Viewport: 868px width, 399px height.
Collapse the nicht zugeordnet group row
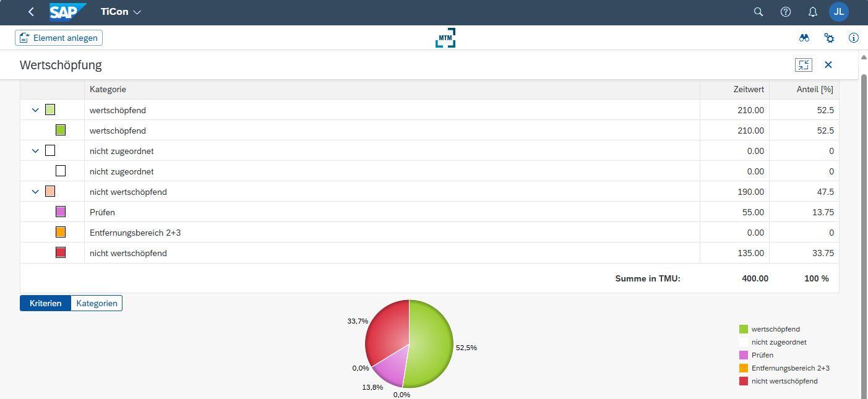pos(35,151)
